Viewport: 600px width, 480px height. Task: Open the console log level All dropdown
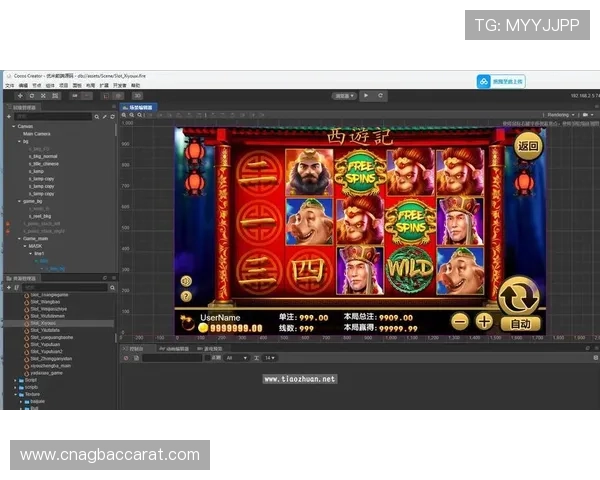pos(237,358)
